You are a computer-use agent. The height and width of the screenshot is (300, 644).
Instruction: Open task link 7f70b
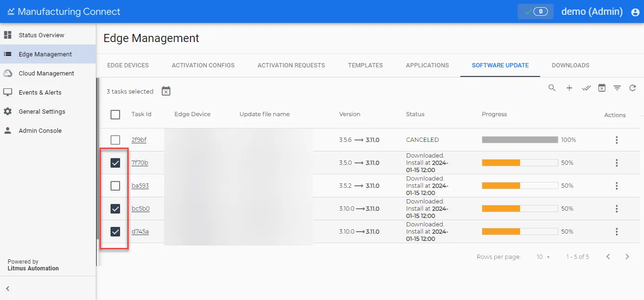[140, 163]
